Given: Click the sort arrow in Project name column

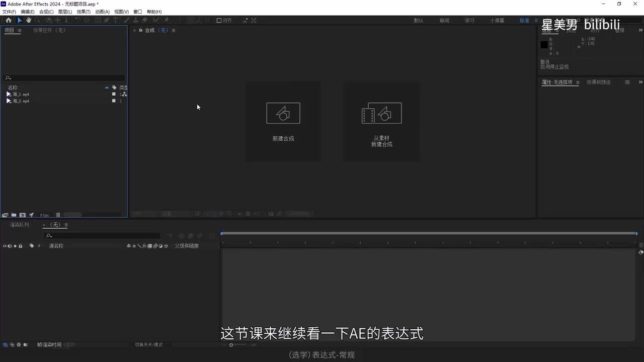Looking at the screenshot, I should pyautogui.click(x=107, y=87).
